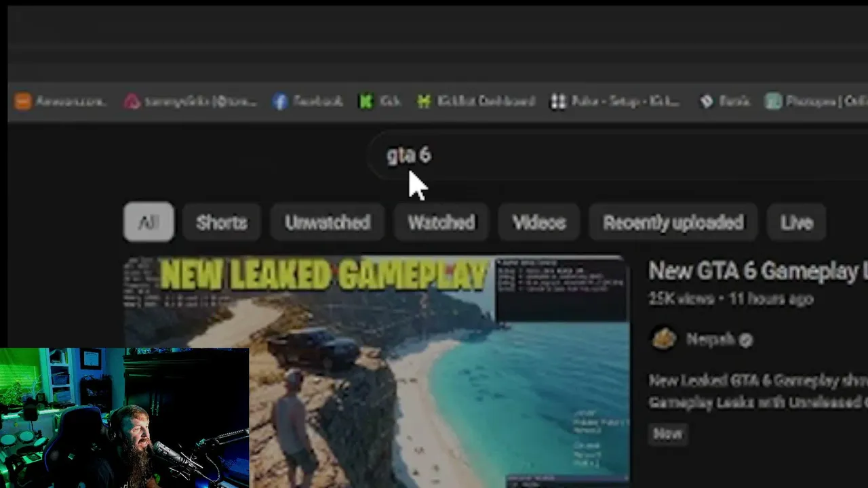
Task: Open the "New GTA 6 Gameplay" video title
Action: 758,271
